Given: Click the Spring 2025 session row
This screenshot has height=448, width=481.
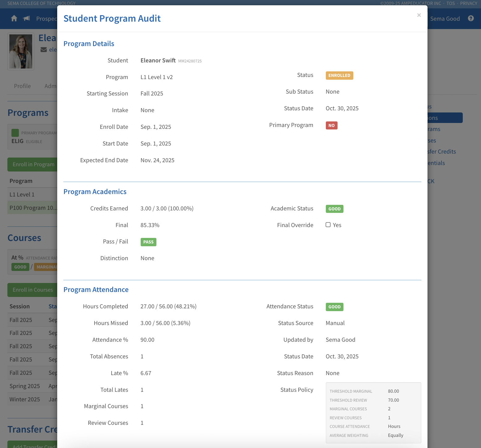Looking at the screenshot, I should point(25,386).
